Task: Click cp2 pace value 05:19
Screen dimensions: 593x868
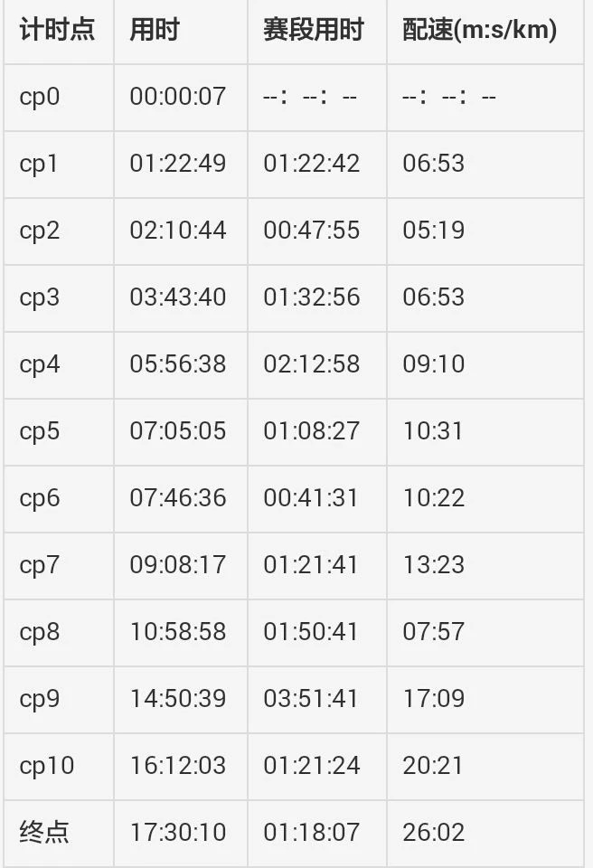Action: [433, 231]
